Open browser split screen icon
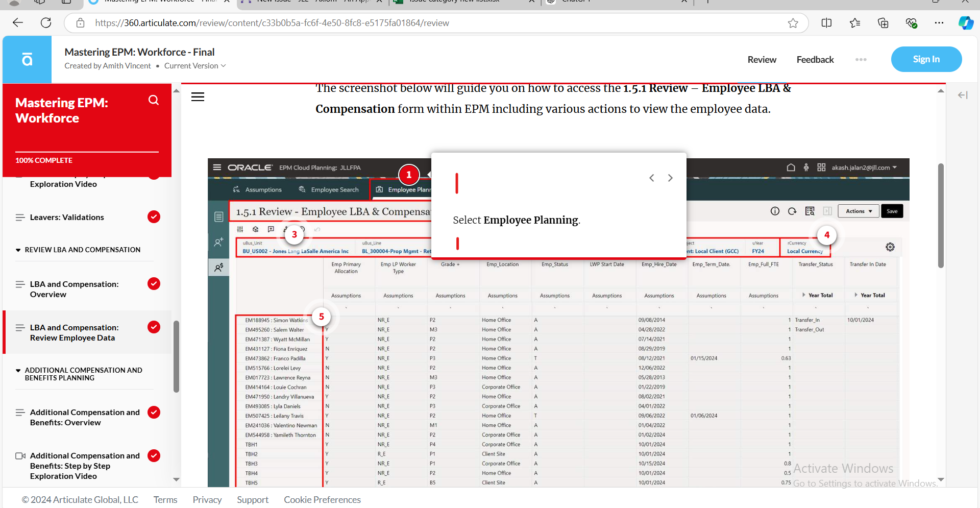The image size is (980, 508). (826, 23)
